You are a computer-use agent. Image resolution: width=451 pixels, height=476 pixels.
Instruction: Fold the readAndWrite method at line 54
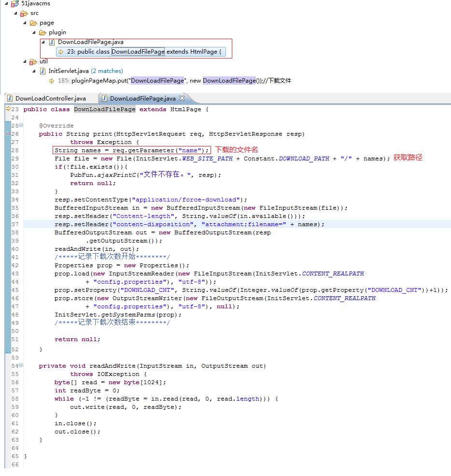21,365
